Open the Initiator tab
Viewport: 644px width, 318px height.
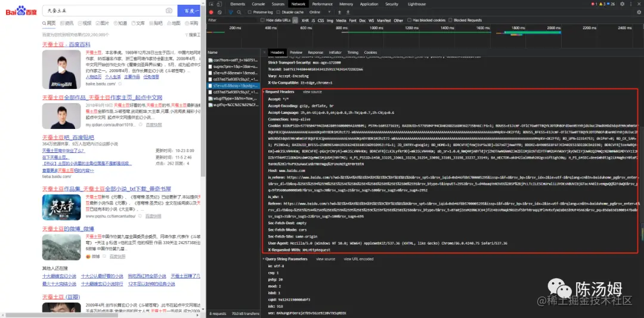(335, 53)
